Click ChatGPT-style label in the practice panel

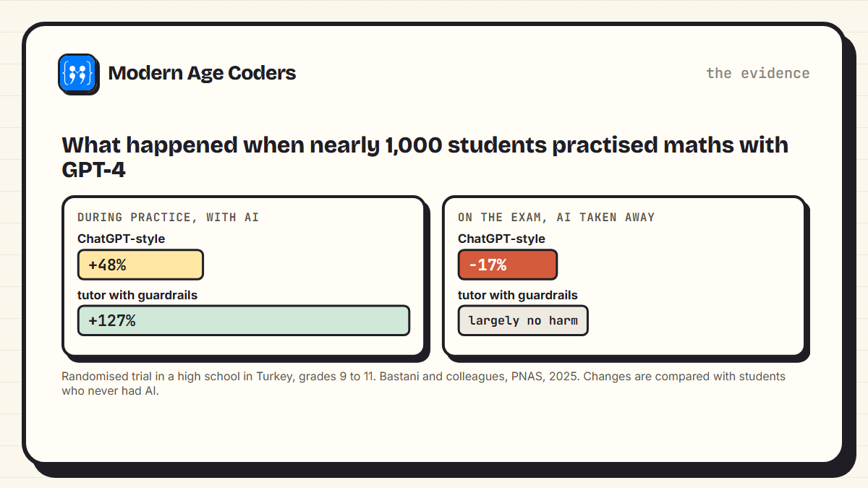[x=122, y=239]
